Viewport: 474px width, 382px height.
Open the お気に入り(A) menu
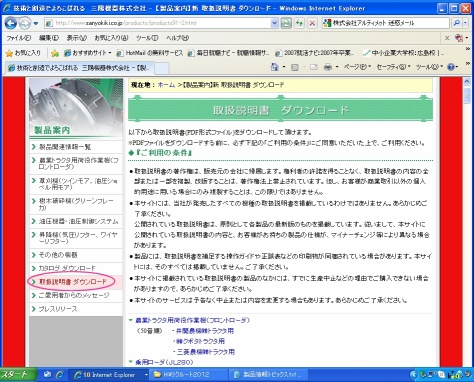pos(111,38)
